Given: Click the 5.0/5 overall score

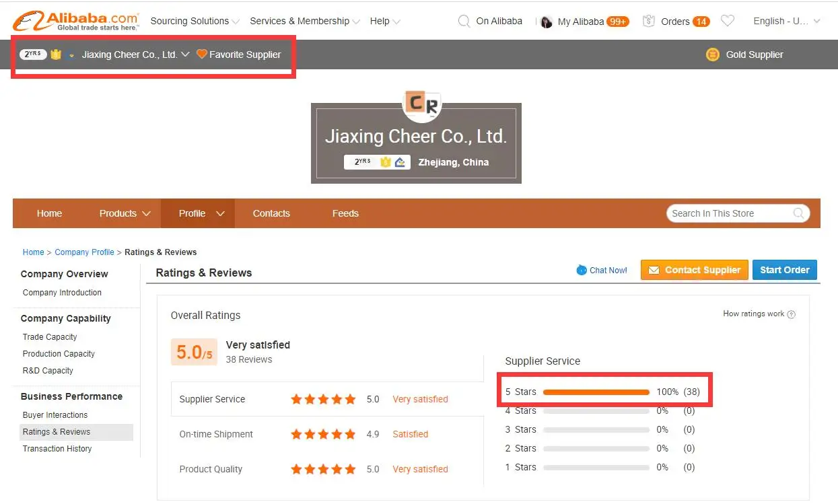Looking at the screenshot, I should click(x=194, y=352).
